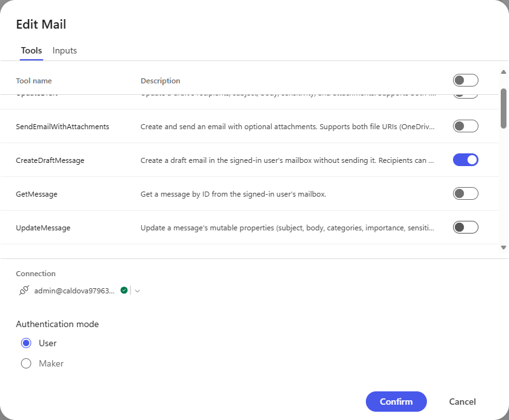Image resolution: width=509 pixels, height=420 pixels.
Task: Select the User authentication mode
Action: (x=26, y=343)
